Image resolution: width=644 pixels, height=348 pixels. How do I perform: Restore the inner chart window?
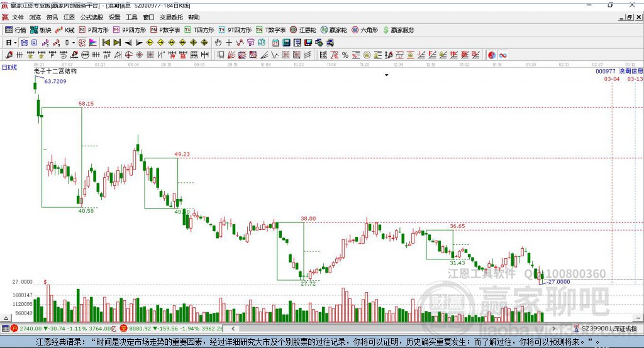(x=630, y=17)
